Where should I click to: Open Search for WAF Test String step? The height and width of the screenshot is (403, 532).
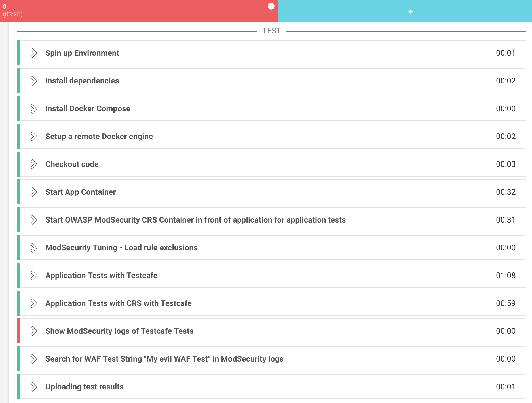164,359
